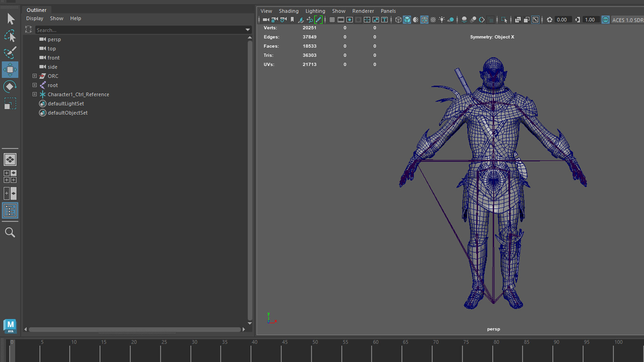Switch to single perspective layout icon
The width and height of the screenshot is (644, 362).
point(10,160)
